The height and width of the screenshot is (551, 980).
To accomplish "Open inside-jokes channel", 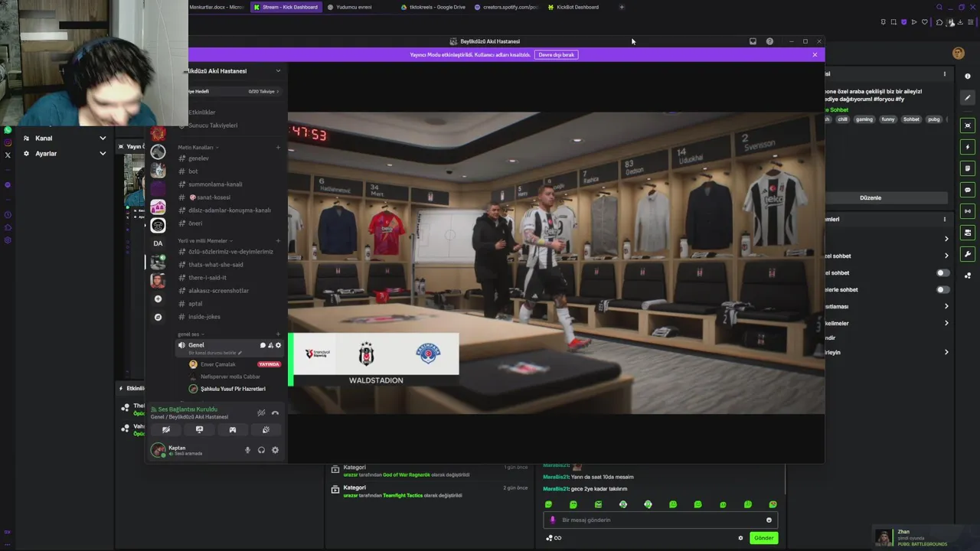I will [x=204, y=317].
